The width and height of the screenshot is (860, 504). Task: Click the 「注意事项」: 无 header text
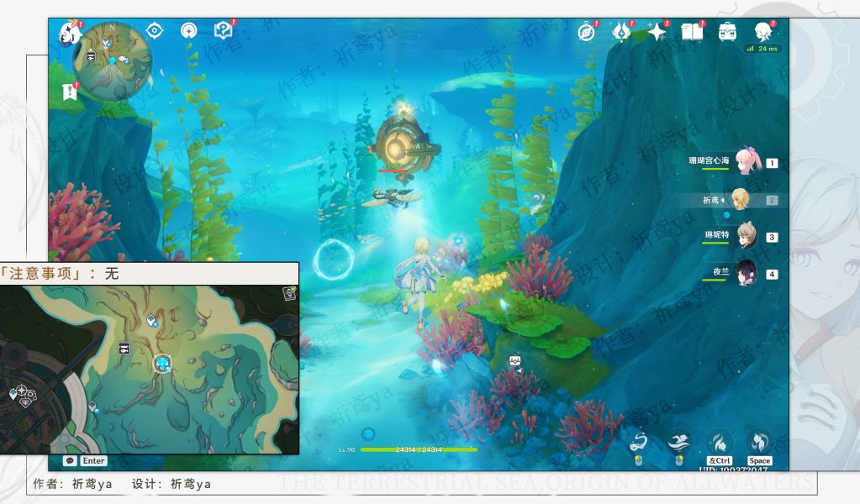tap(59, 273)
